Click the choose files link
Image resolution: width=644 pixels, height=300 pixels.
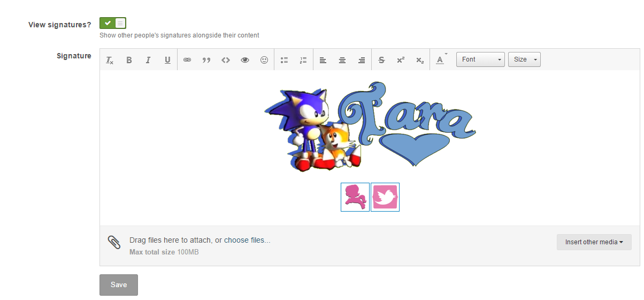[247, 240]
